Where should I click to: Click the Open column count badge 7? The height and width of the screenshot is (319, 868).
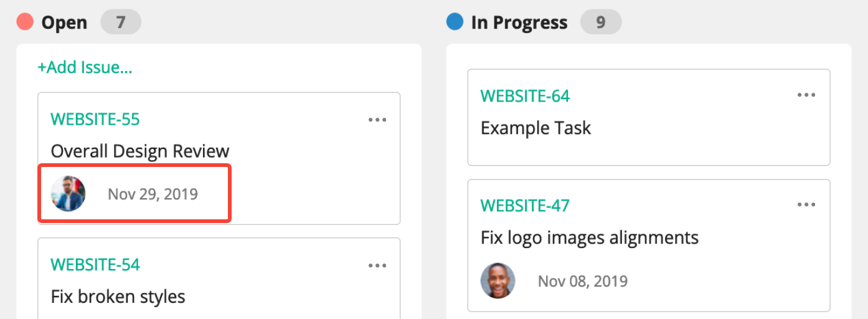pyautogui.click(x=121, y=23)
